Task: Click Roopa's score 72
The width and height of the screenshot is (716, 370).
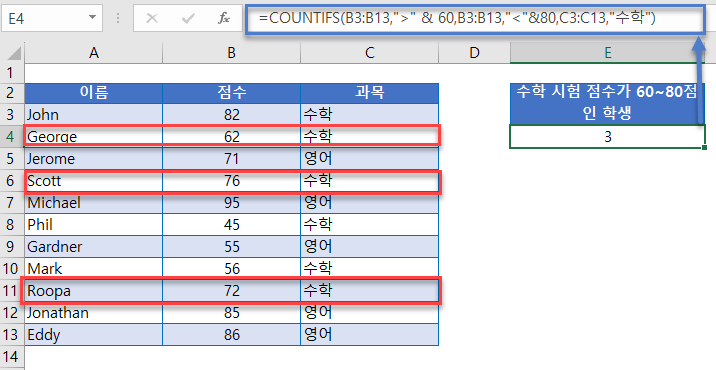Action: point(232,291)
